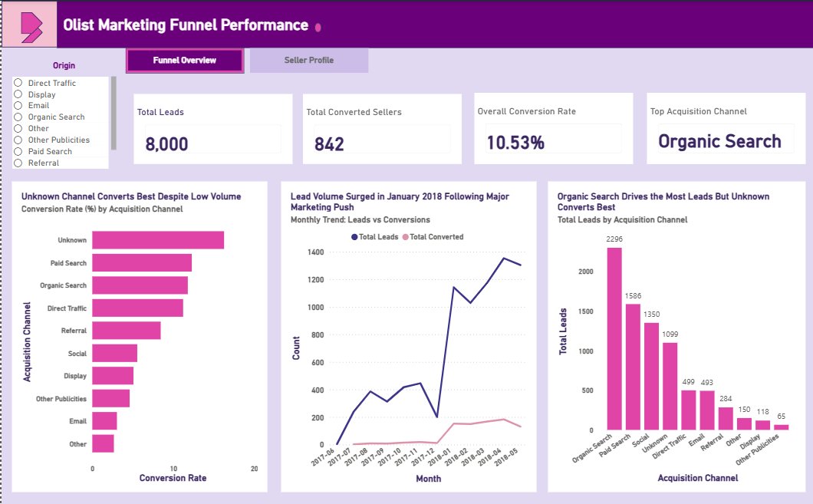Click the Organic Search column labeled 2296
Screen dimensions: 813x504
tap(614, 338)
